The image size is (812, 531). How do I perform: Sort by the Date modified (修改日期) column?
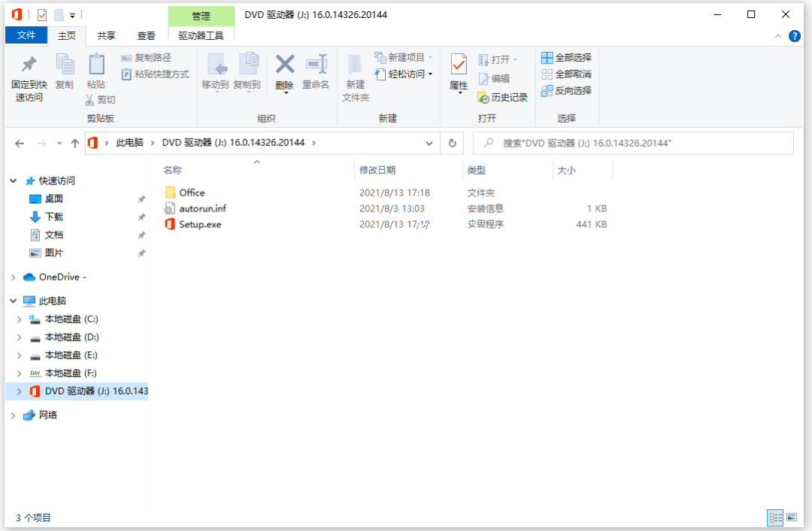[x=377, y=170]
